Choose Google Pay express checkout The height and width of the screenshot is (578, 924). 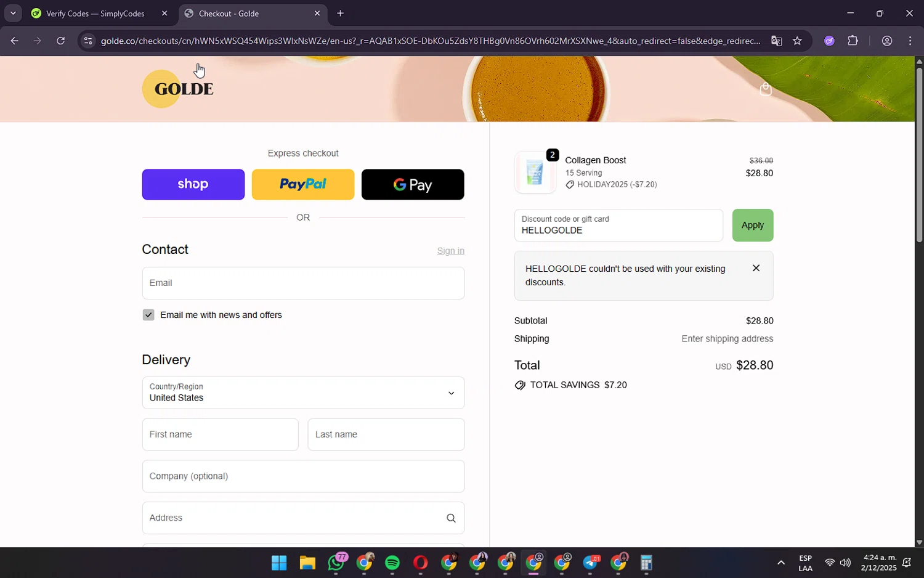[413, 184]
